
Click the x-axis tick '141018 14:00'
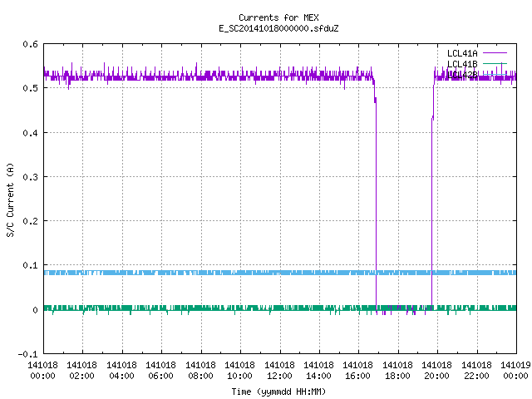(x=318, y=371)
